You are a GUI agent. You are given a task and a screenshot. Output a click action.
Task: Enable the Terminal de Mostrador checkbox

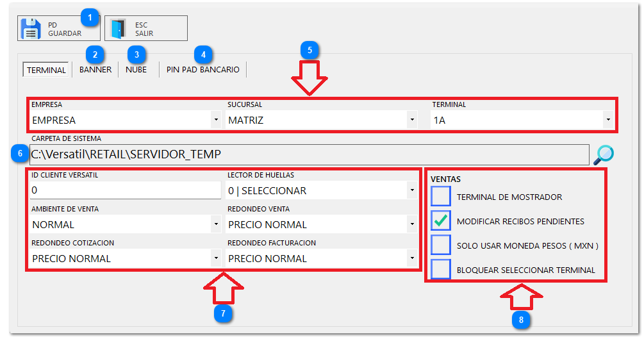(x=441, y=197)
